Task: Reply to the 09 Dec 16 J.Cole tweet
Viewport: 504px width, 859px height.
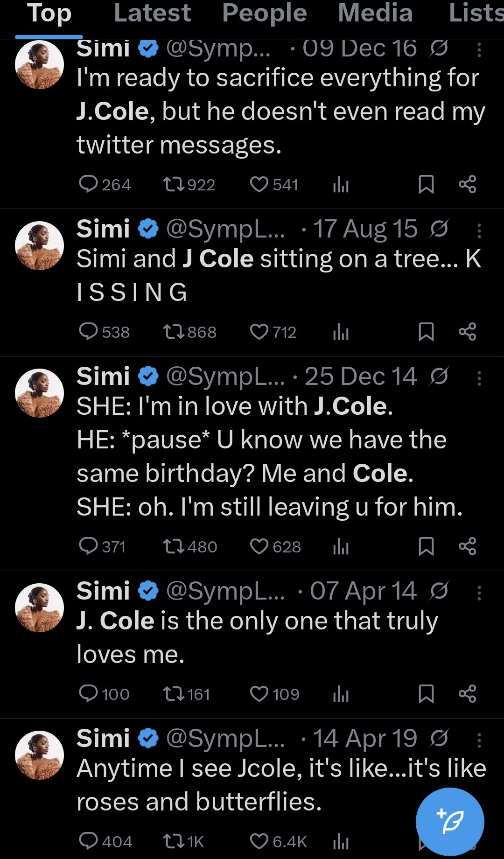Action: click(88, 184)
